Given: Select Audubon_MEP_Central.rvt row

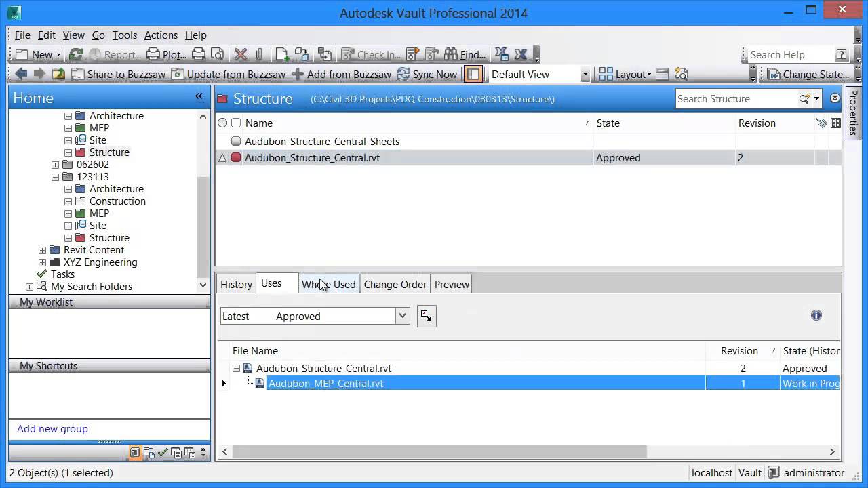Looking at the screenshot, I should point(529,383).
